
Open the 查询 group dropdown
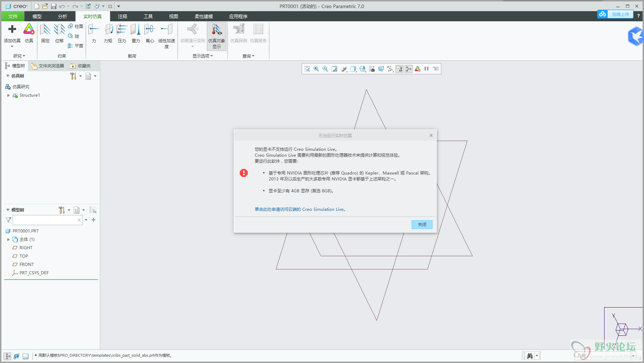pyautogui.click(x=248, y=56)
